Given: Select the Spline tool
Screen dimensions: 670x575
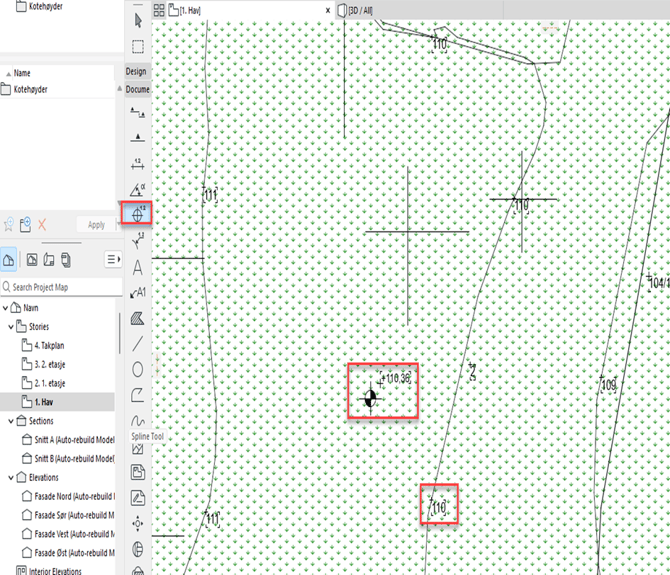Looking at the screenshot, I should (137, 395).
